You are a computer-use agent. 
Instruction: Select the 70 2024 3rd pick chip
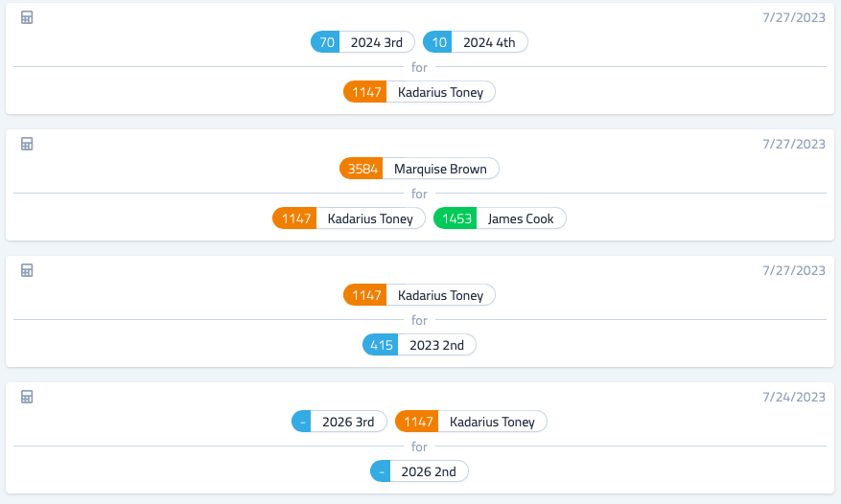click(x=362, y=42)
